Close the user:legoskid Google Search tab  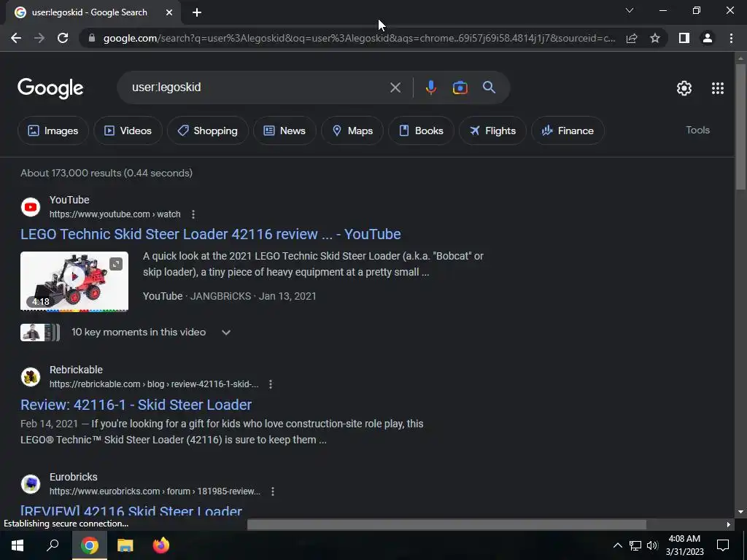[169, 12]
